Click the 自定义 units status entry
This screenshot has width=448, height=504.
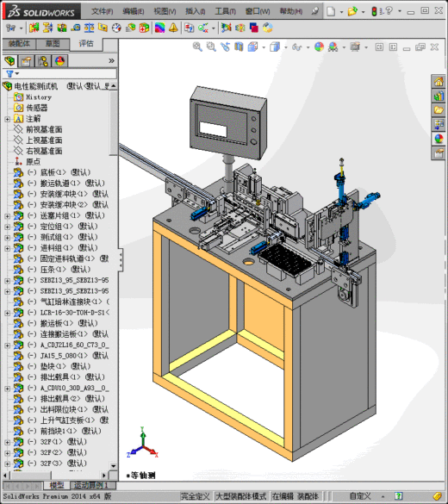point(360,496)
